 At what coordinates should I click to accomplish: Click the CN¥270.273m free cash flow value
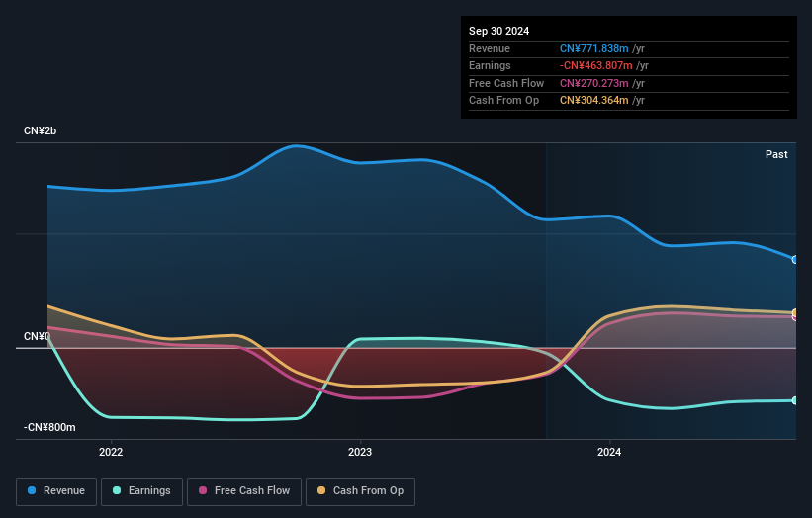(x=593, y=83)
